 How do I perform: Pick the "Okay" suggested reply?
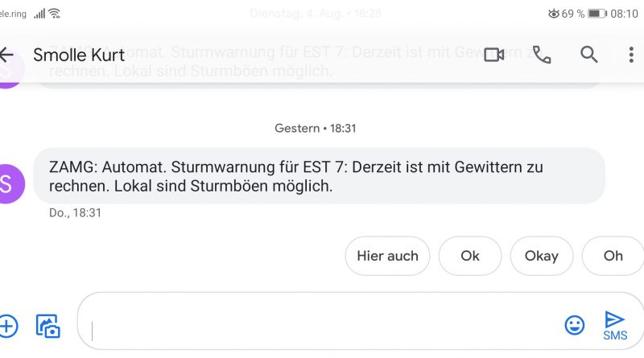tap(541, 256)
